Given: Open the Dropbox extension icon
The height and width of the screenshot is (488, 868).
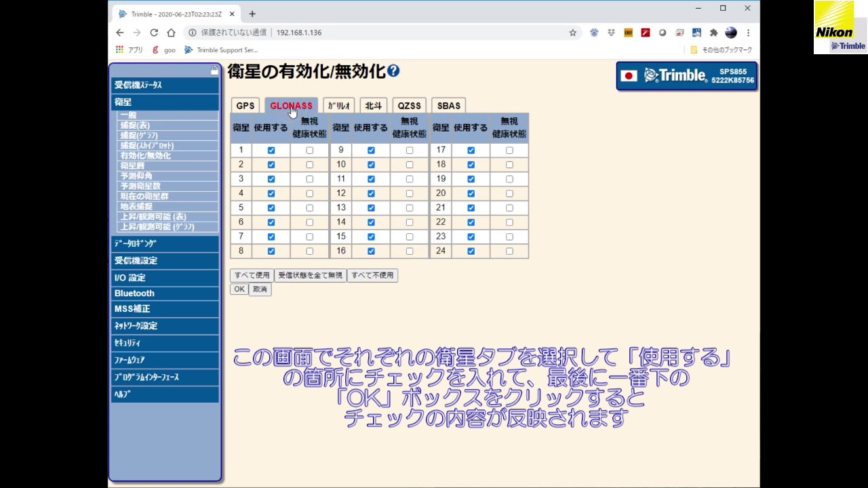Looking at the screenshot, I should [611, 33].
